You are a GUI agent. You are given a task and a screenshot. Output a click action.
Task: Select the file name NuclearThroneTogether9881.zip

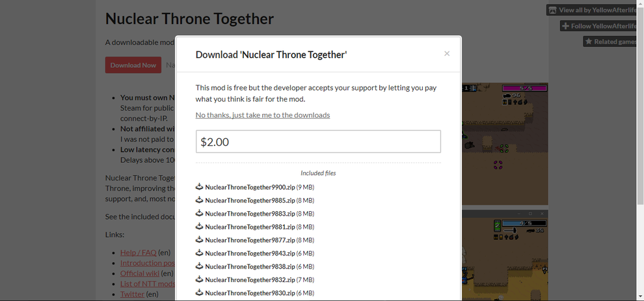click(250, 227)
